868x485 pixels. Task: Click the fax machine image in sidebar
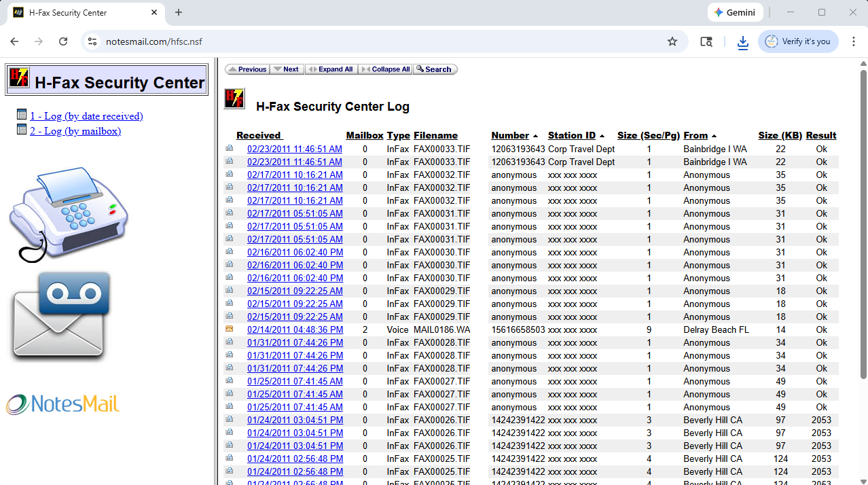click(x=68, y=213)
